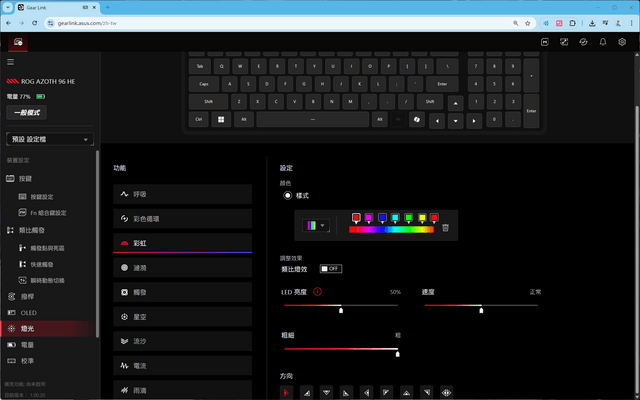
Task: Click the on-screen keyboard Caps key
Action: tap(204, 84)
